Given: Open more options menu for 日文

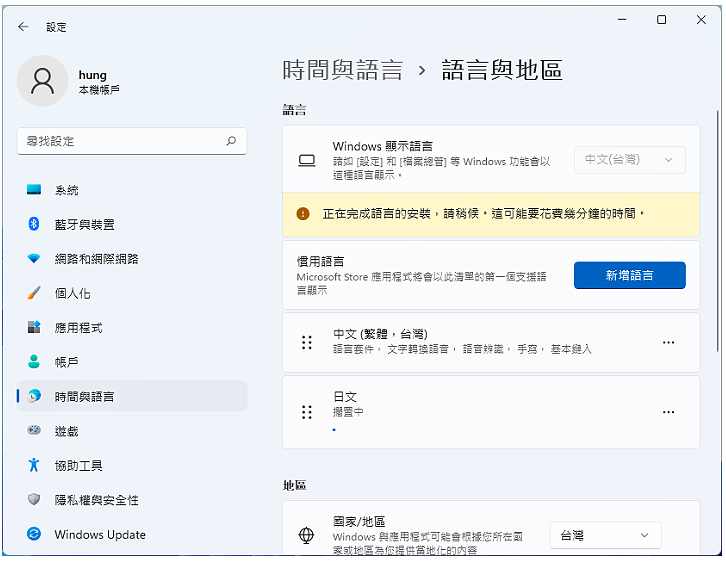Looking at the screenshot, I should click(668, 412).
